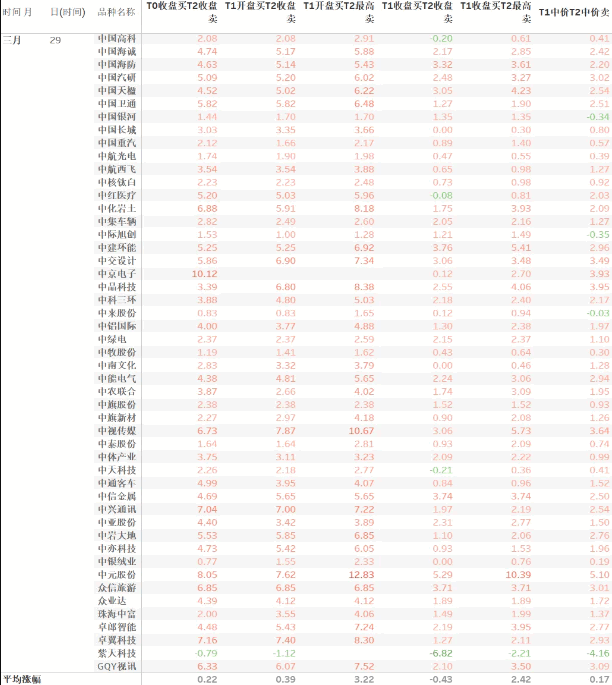
Task: Select the 三月 month cell
Action: tap(12, 40)
